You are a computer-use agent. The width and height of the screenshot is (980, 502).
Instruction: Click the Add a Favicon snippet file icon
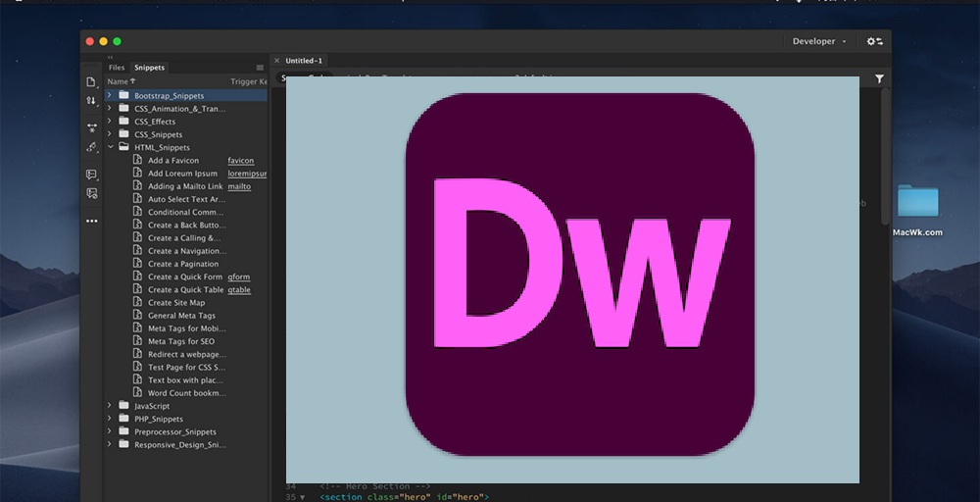tap(137, 160)
